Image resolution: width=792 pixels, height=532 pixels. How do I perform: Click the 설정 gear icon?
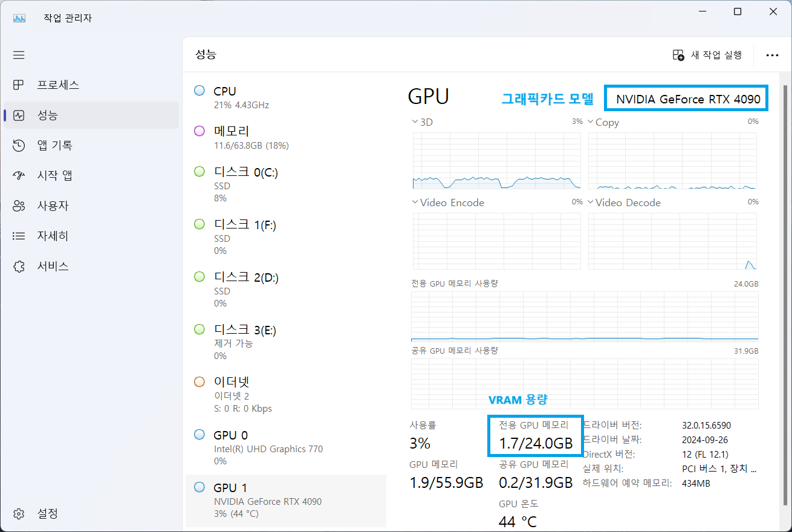click(19, 514)
